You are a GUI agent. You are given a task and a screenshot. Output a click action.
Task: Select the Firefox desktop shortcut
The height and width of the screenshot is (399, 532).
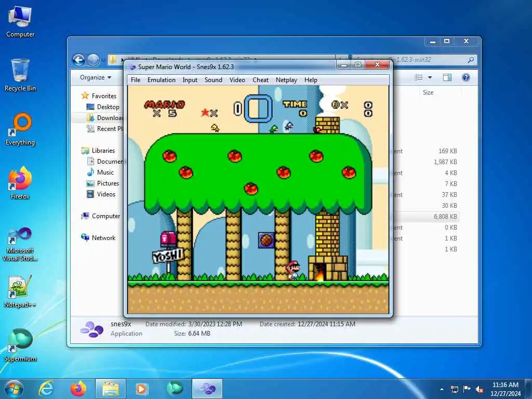20,183
